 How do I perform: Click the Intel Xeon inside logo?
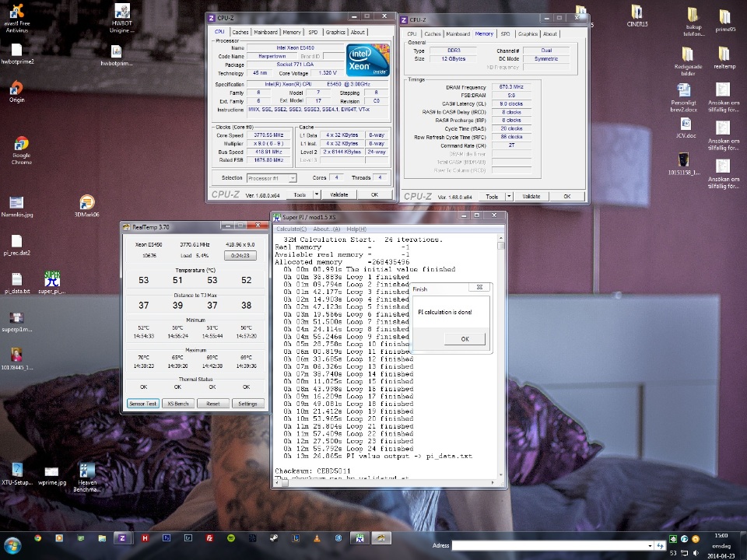pyautogui.click(x=367, y=60)
